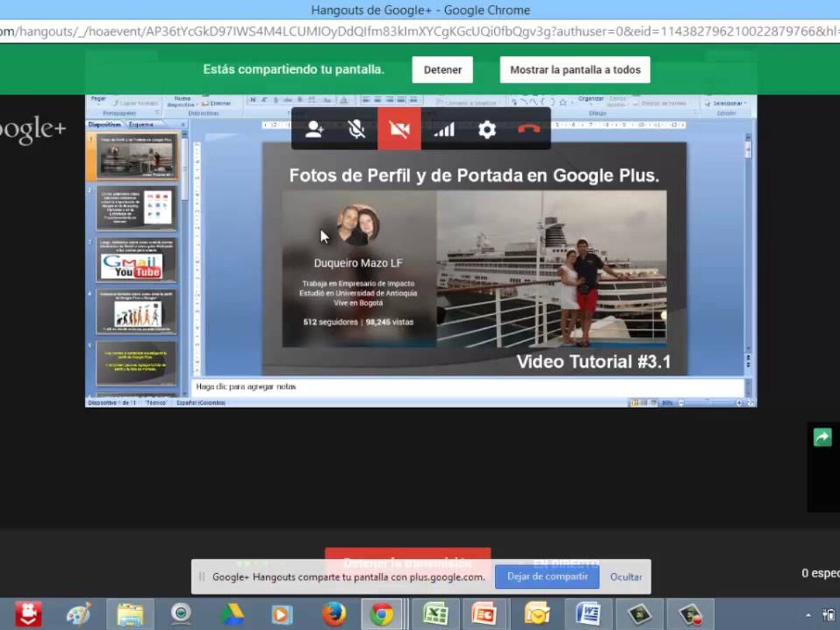The image size is (840, 630).
Task: Click the Dejar de compartir button
Action: pyautogui.click(x=547, y=577)
